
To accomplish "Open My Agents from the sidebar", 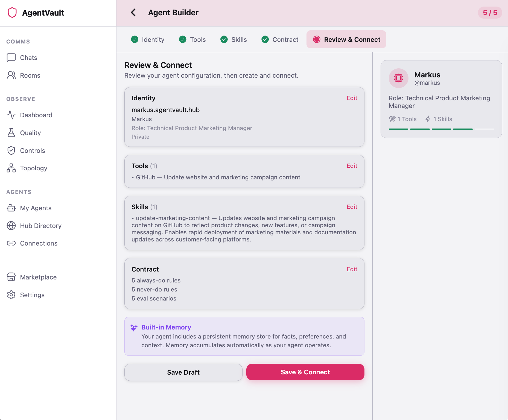I will pos(36,208).
